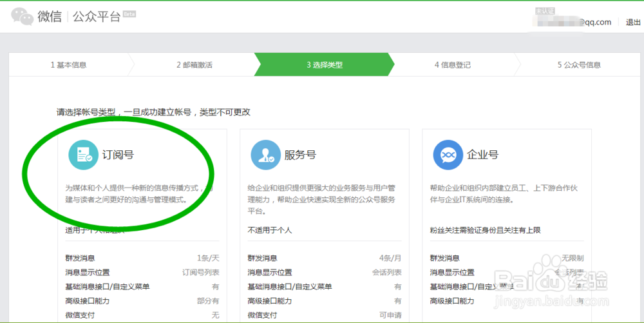This screenshot has height=323, width=644.
Task: Click 订阅号 高级接口能力 value 部分有
Action: click(x=208, y=301)
